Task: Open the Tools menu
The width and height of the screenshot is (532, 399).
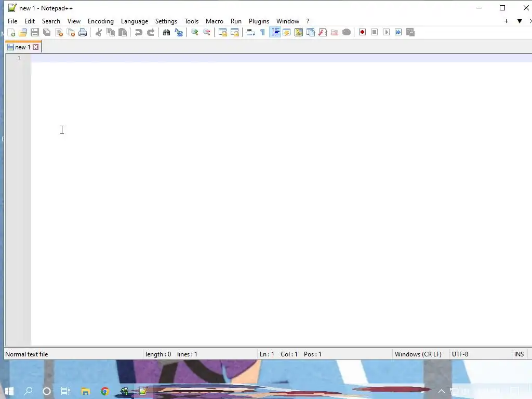Action: tap(191, 21)
